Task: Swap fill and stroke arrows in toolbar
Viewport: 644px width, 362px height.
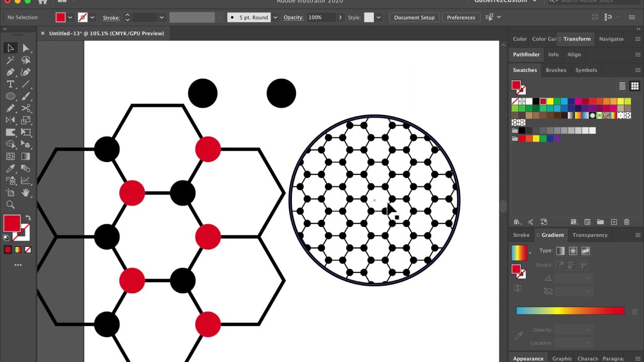Action: pyautogui.click(x=28, y=218)
